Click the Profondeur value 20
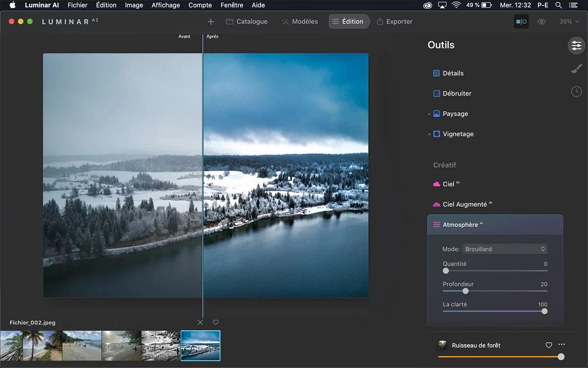This screenshot has width=588, height=368. (544, 284)
